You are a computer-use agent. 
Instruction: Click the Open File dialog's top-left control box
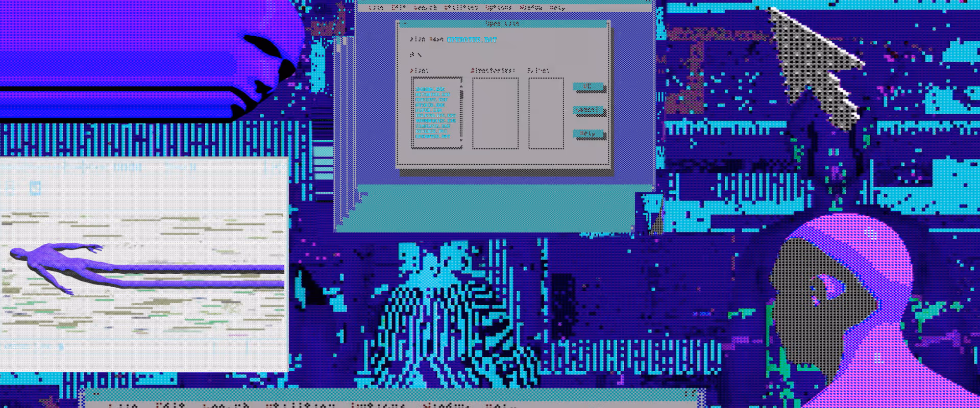[x=404, y=23]
